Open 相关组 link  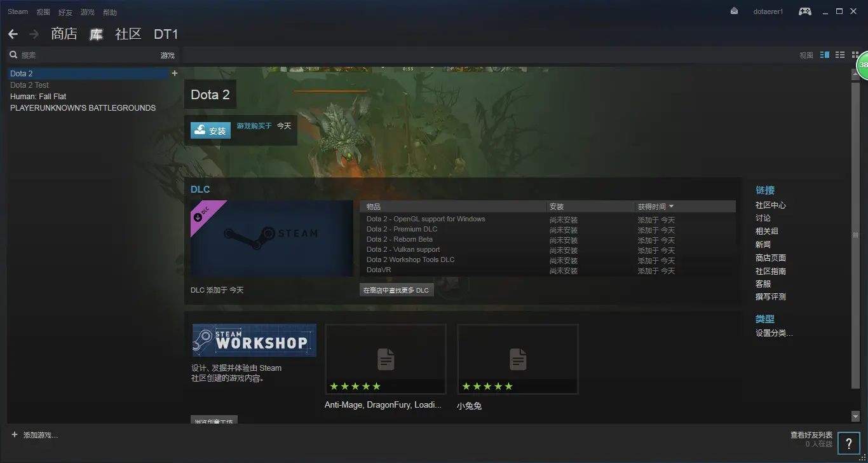point(767,231)
